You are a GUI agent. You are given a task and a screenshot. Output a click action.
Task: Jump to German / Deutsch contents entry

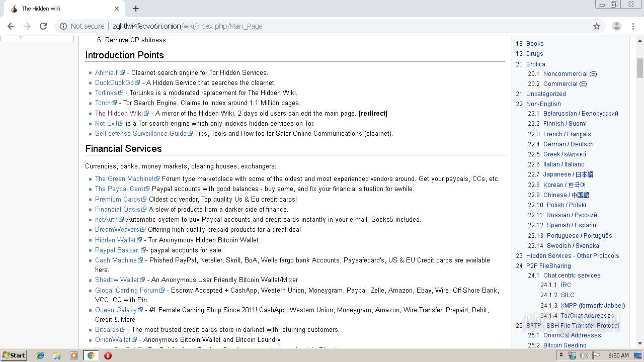(x=569, y=144)
